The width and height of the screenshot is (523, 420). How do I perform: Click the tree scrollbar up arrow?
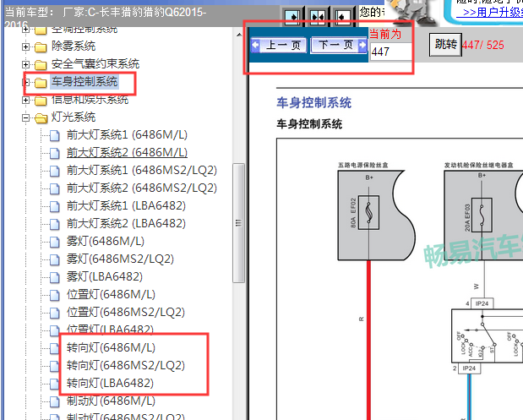[x=239, y=35]
